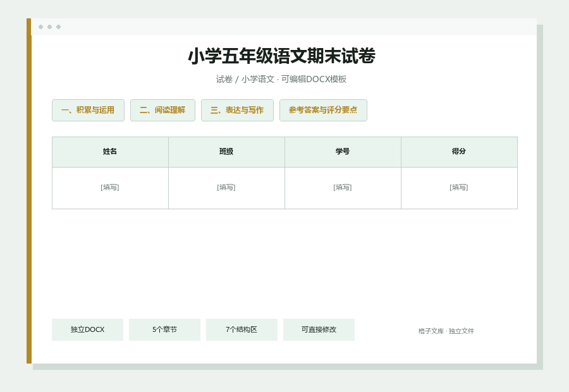Click the 姓名 table header cell

110,152
